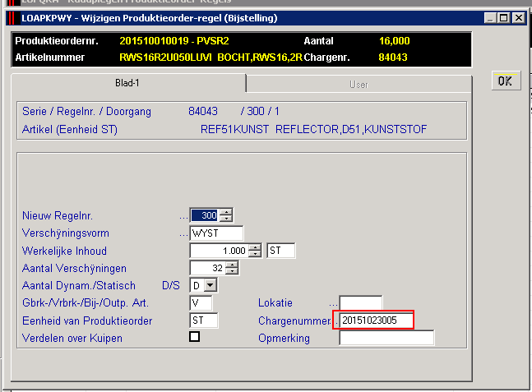Increase Nieuw Regelnr. with up arrow

pos(226,212)
